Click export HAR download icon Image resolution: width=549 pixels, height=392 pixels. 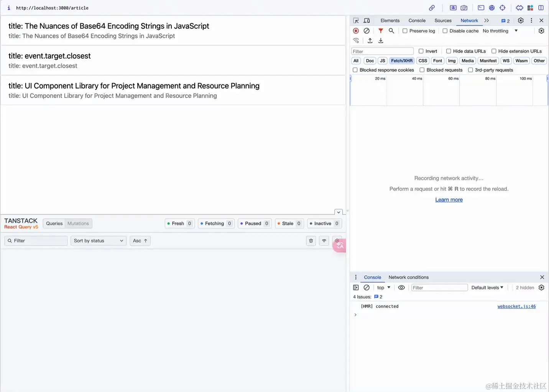381,41
